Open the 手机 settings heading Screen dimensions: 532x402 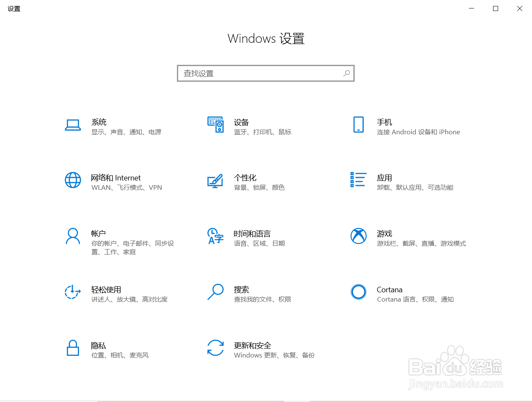pyautogui.click(x=384, y=122)
